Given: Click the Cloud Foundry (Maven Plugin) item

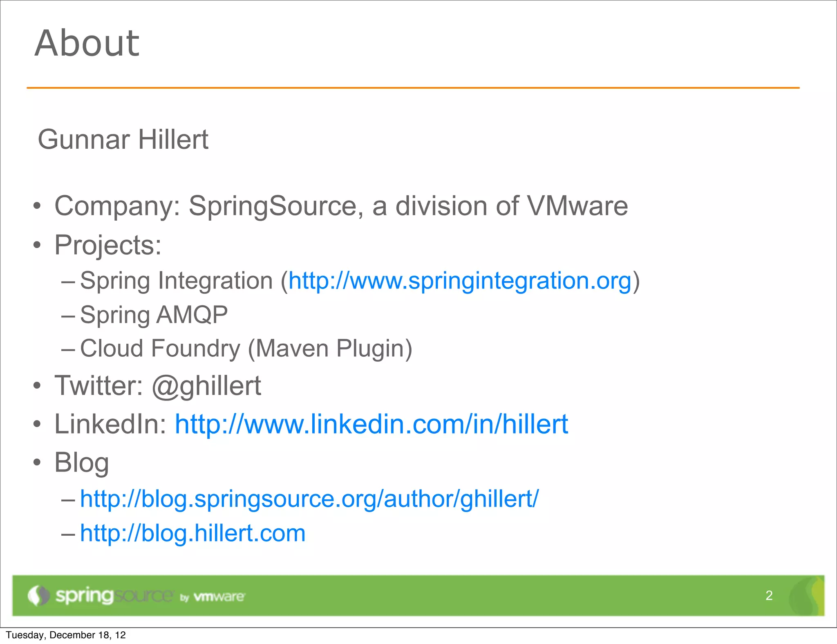Looking at the screenshot, I should (246, 349).
